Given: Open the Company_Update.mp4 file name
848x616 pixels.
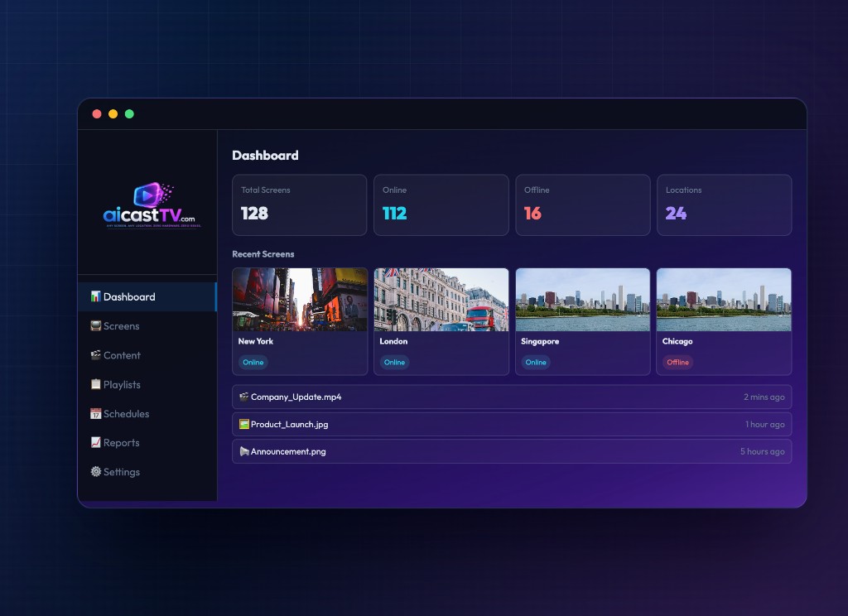Looking at the screenshot, I should [296, 397].
